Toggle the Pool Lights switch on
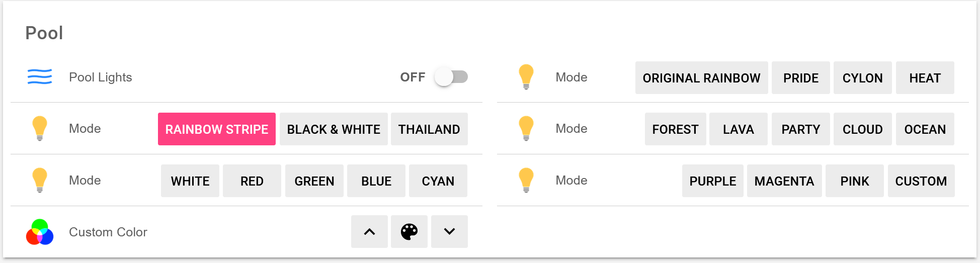Viewport: 980px width, 263px height. 451,77
